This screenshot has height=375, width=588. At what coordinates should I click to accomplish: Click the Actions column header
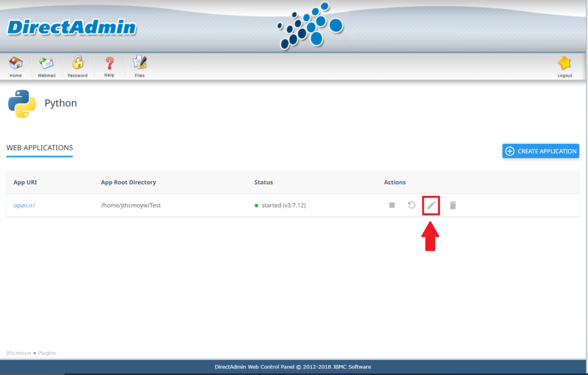click(394, 182)
